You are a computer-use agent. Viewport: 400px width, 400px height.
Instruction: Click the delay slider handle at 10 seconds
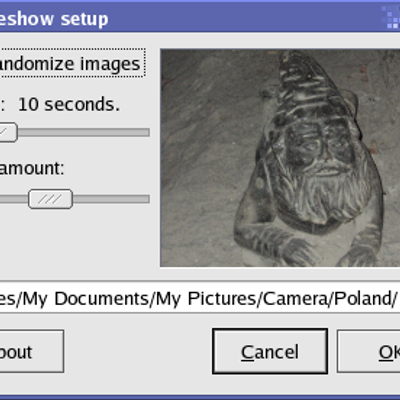pyautogui.click(x=8, y=132)
